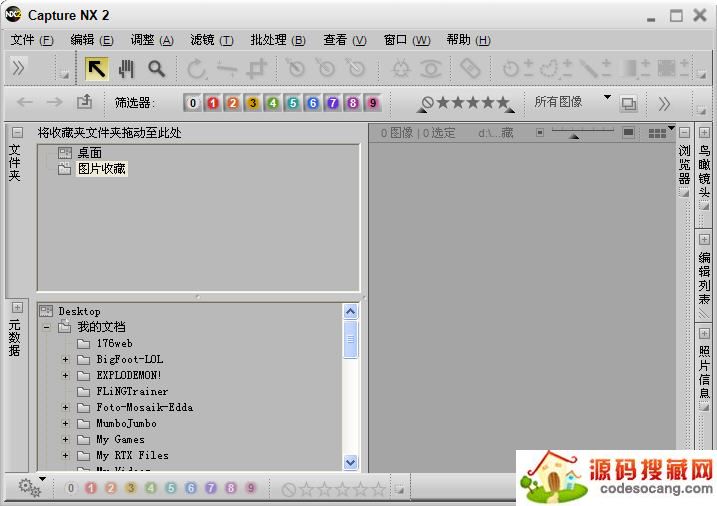Toggle filter label 4 (green)
This screenshot has height=506, width=717.
point(272,103)
